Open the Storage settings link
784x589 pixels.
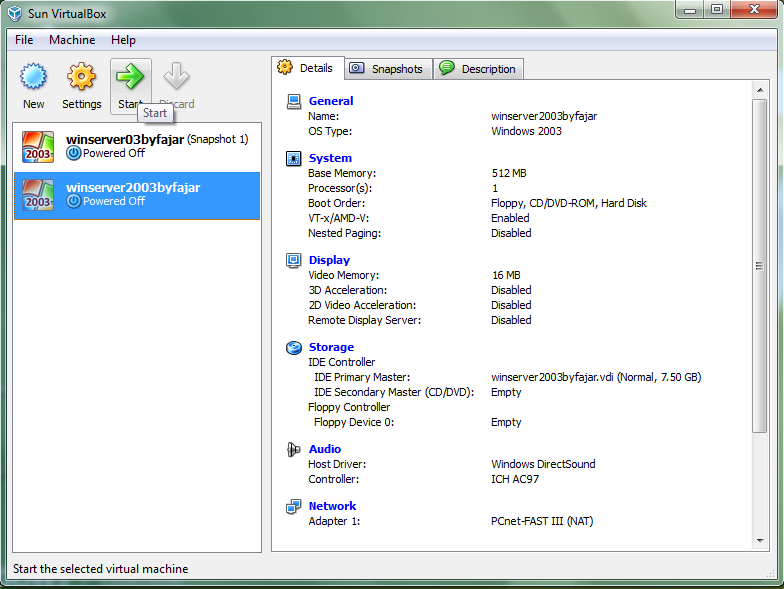[x=331, y=347]
